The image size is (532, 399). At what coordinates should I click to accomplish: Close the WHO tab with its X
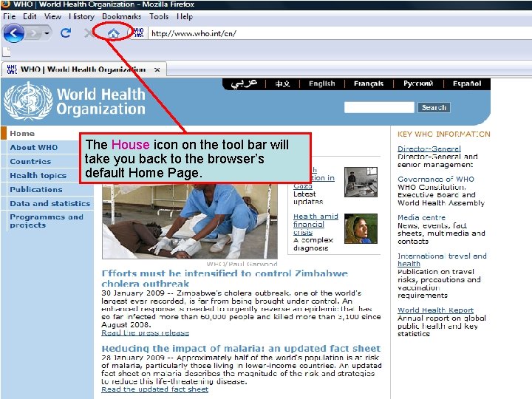(157, 69)
